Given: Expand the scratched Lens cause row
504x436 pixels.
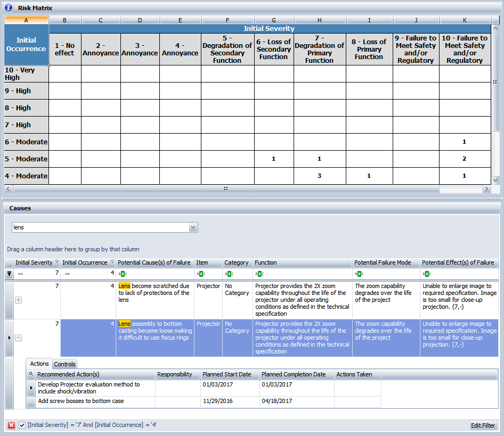Looking at the screenshot, I should (18, 300).
